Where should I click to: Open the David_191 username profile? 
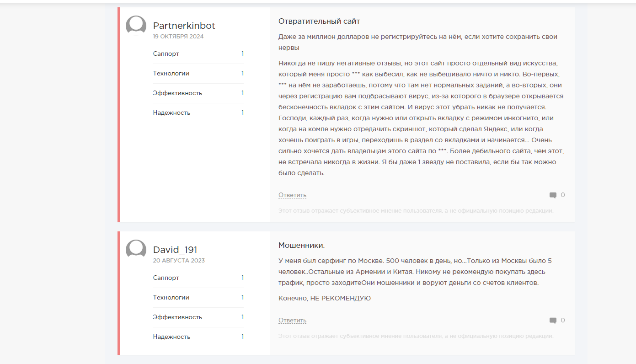click(175, 250)
